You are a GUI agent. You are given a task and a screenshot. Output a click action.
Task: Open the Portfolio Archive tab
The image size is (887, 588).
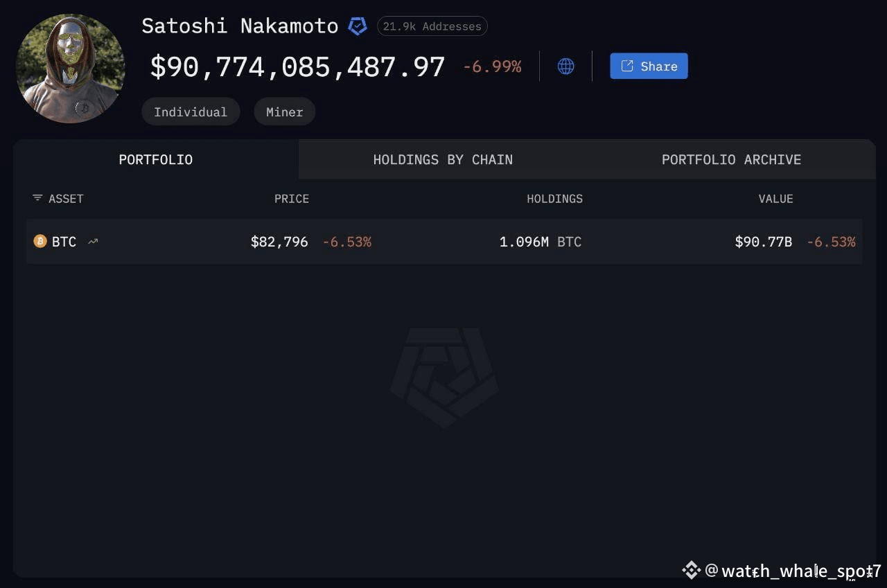731,159
